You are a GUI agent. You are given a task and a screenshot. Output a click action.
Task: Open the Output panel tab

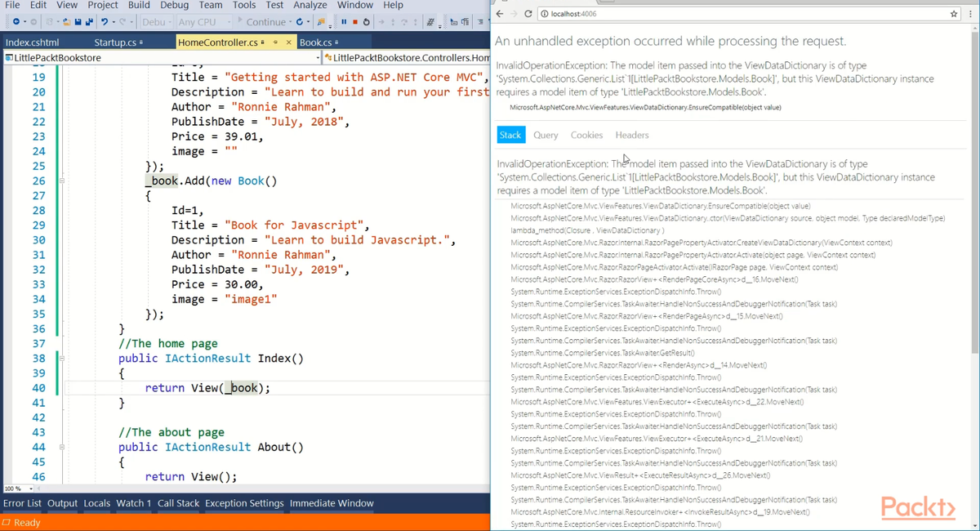pyautogui.click(x=62, y=503)
